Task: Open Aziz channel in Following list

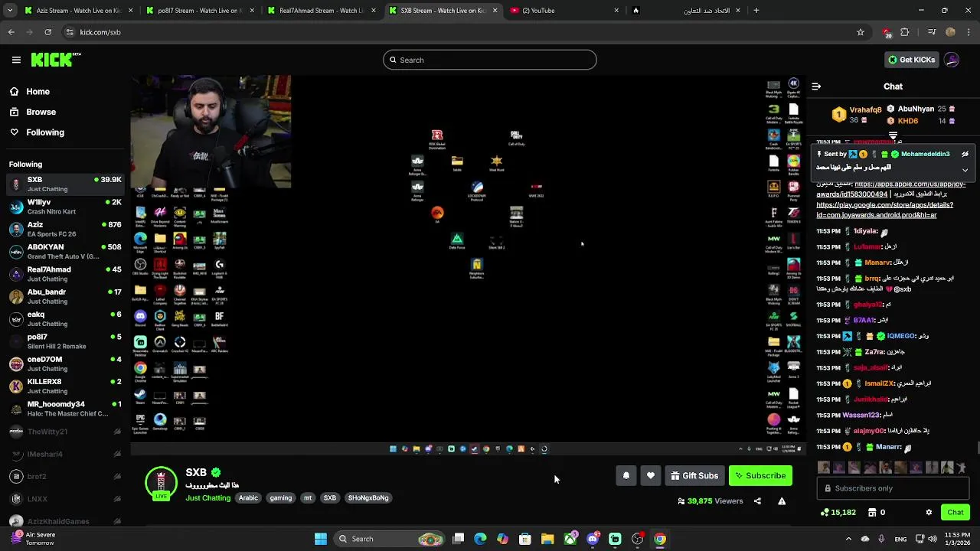Action: (64, 229)
